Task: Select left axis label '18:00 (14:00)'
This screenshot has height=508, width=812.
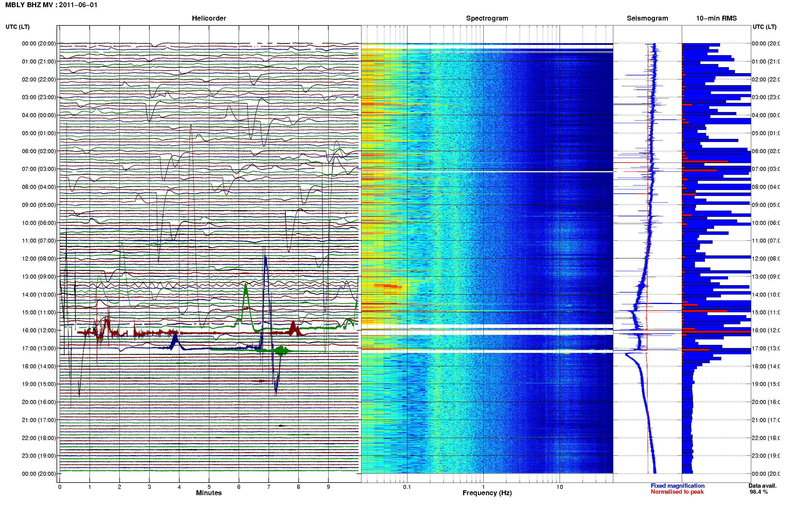Action: pos(39,366)
